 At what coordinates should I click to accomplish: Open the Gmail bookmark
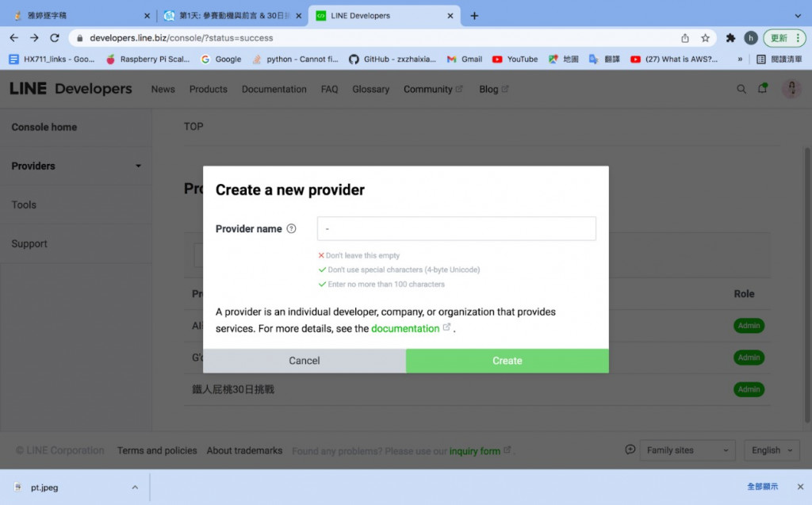pos(465,59)
